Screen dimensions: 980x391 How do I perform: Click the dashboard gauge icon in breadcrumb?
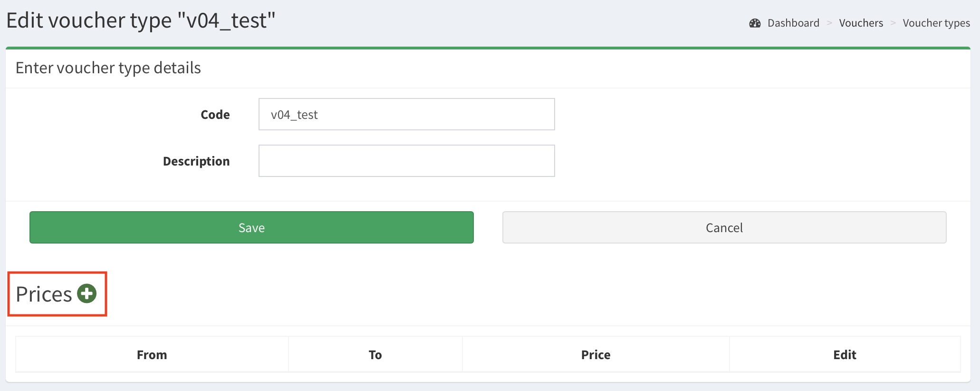coord(755,23)
